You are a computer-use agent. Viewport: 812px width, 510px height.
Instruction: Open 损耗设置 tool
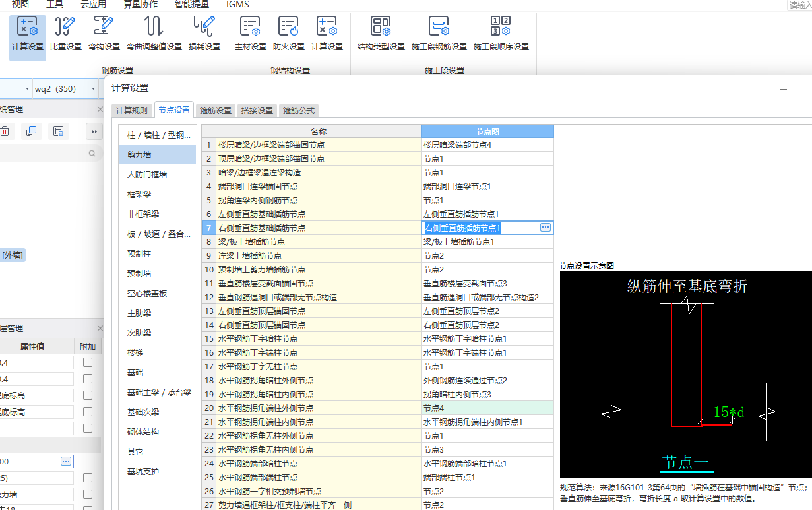pyautogui.click(x=204, y=34)
